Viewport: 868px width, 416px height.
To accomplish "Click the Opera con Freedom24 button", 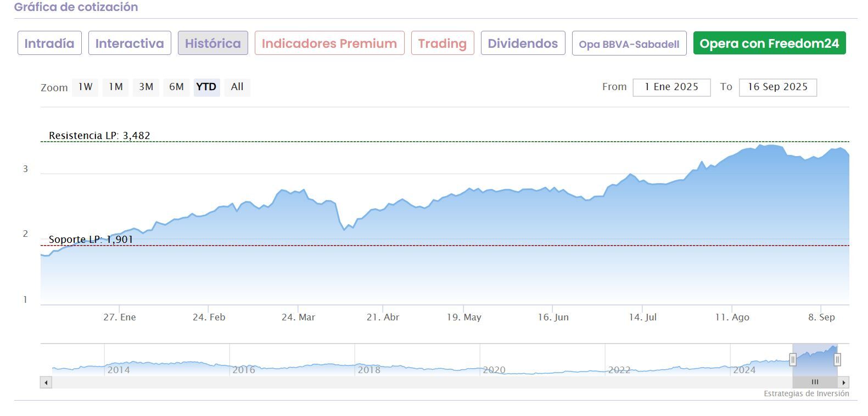I will click(769, 43).
